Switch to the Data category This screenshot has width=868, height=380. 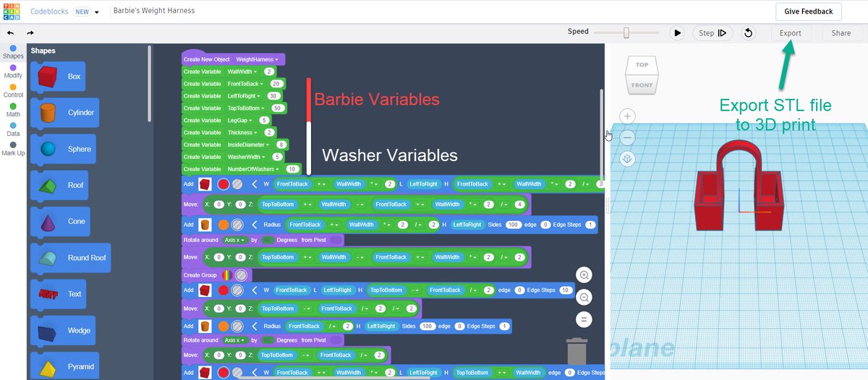tap(13, 129)
